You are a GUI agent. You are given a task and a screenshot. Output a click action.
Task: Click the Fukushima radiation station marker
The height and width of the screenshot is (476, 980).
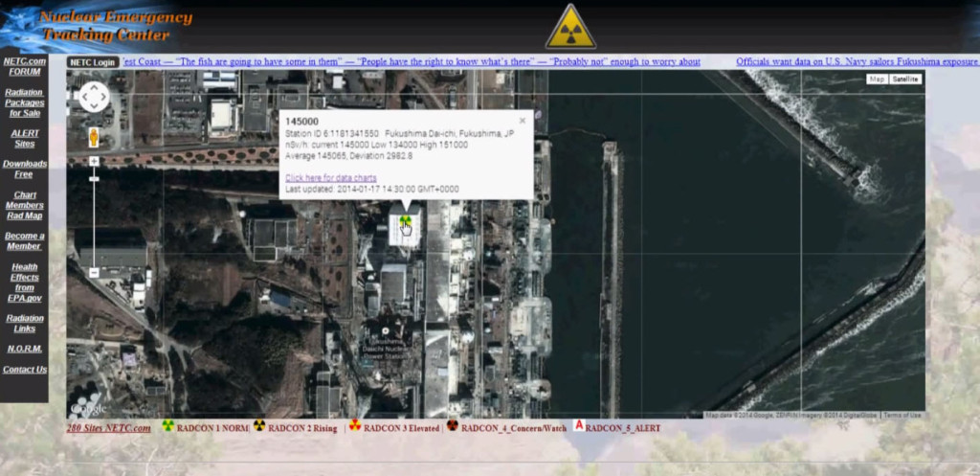pos(406,220)
